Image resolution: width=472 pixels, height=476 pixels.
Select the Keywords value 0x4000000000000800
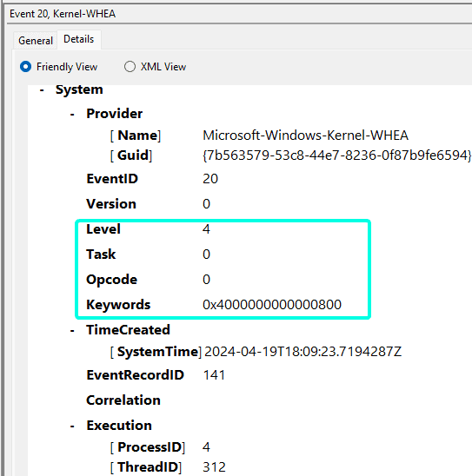[x=272, y=305]
